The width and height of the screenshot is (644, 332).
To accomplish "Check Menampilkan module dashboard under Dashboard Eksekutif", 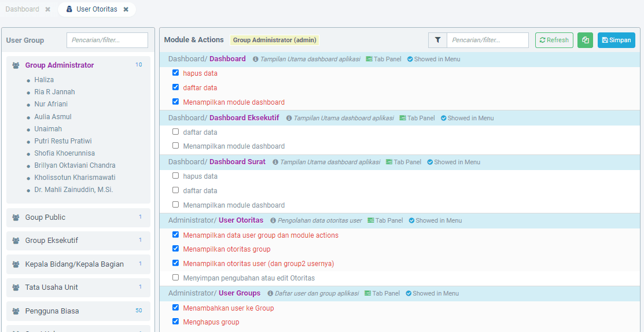I will click(x=176, y=145).
